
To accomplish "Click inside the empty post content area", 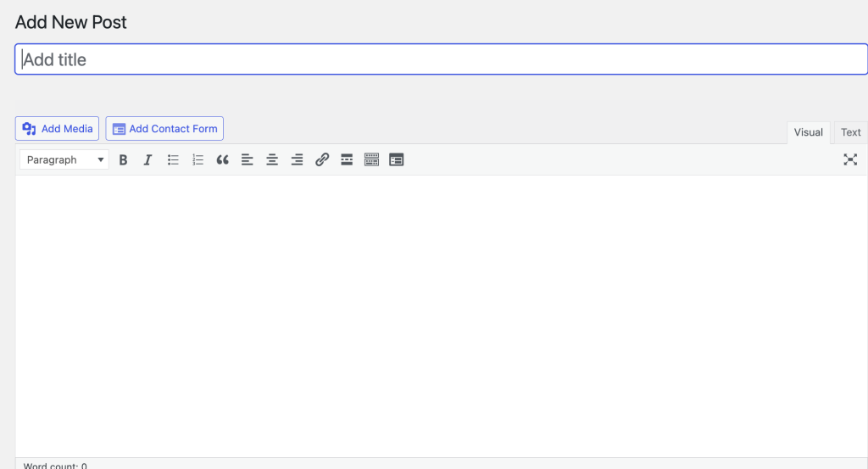I will pos(441,314).
